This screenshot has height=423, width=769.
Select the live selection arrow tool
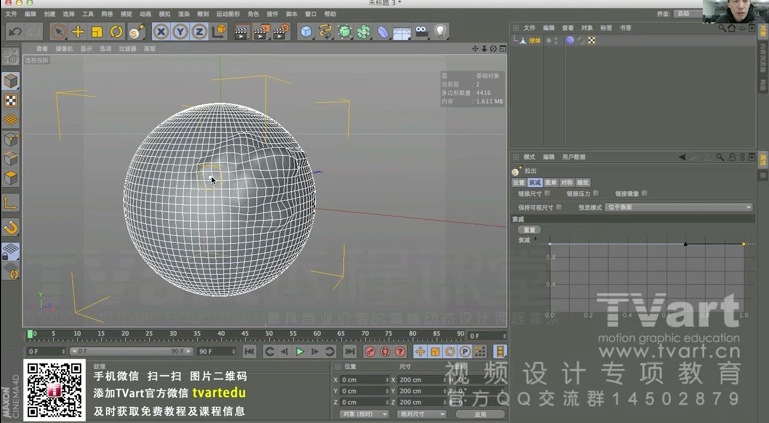tap(58, 32)
